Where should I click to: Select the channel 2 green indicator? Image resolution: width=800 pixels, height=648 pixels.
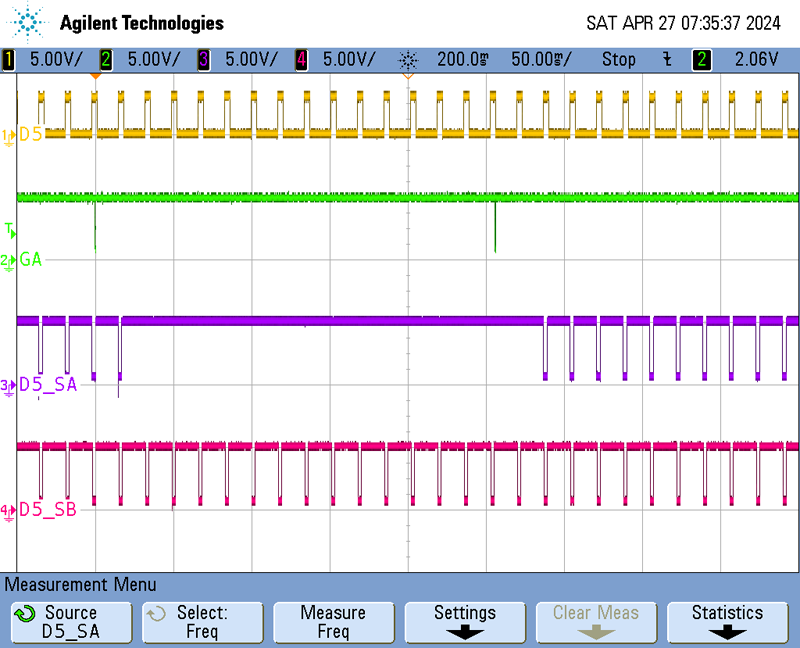pyautogui.click(x=106, y=60)
